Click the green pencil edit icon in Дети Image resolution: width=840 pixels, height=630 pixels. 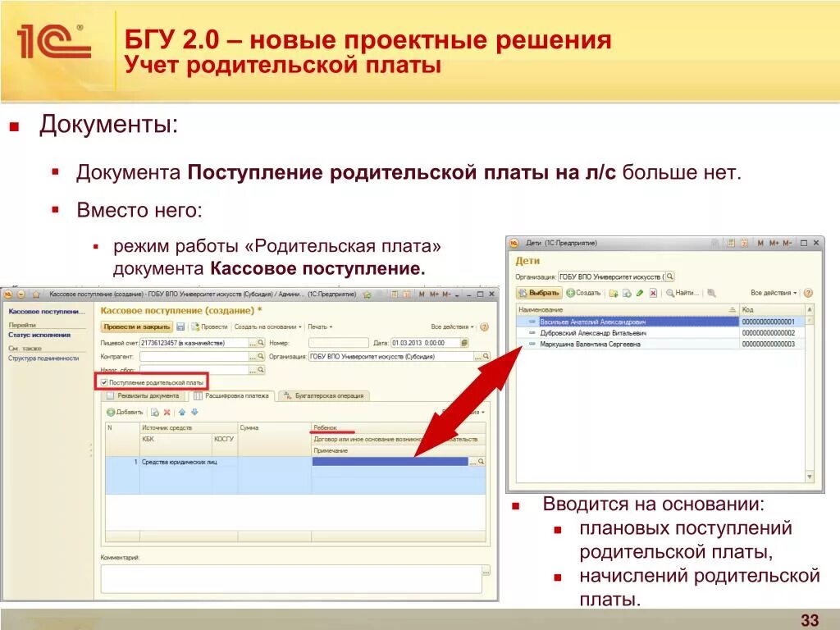pos(640,293)
